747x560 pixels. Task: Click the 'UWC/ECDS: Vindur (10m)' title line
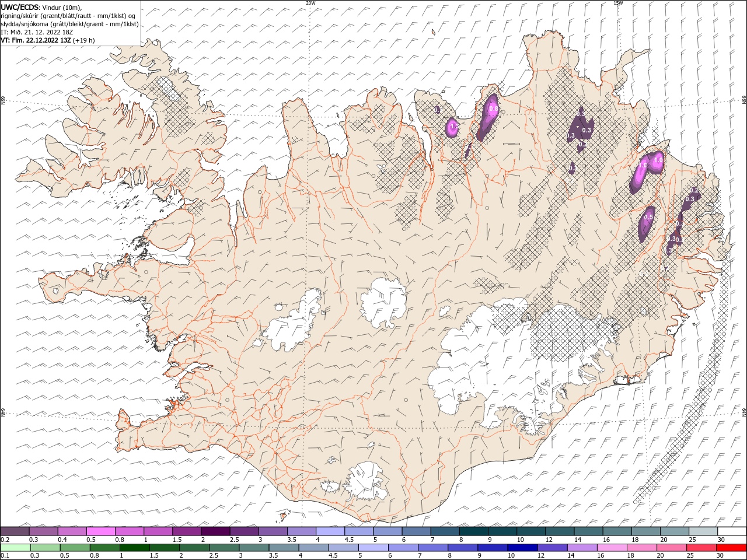(x=41, y=7)
